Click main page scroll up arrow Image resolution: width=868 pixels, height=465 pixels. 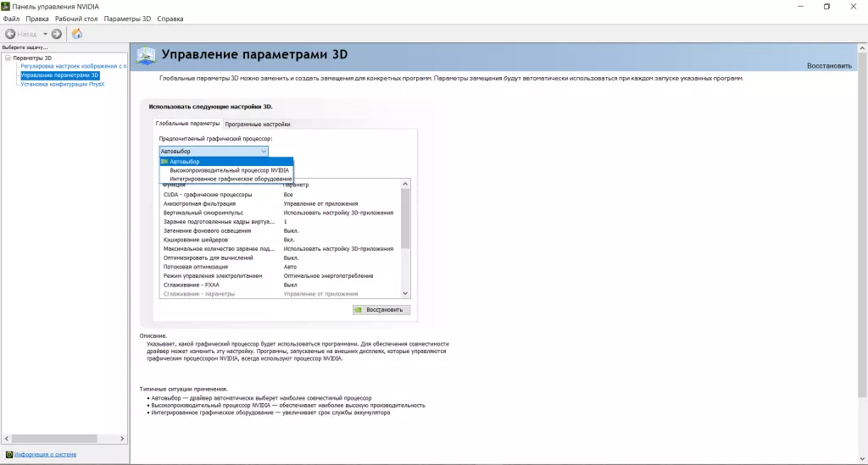(862, 48)
